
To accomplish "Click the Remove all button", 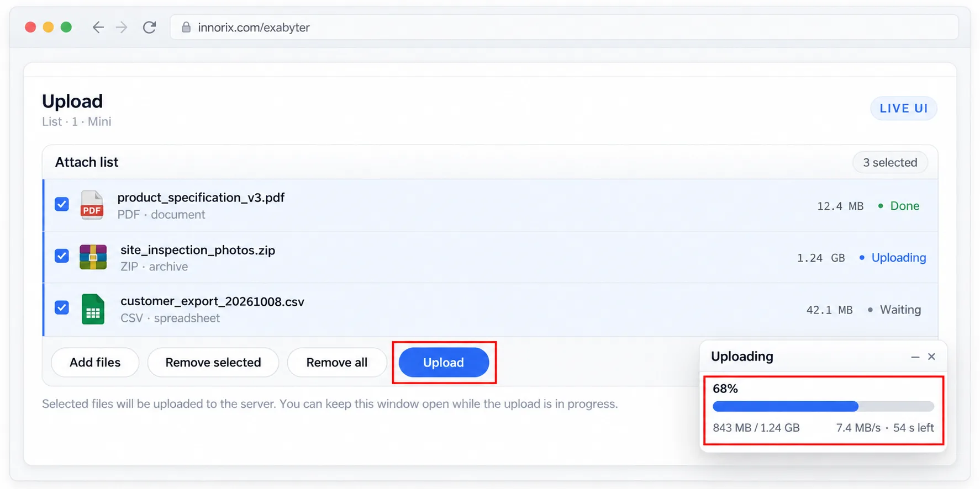I will tap(337, 363).
